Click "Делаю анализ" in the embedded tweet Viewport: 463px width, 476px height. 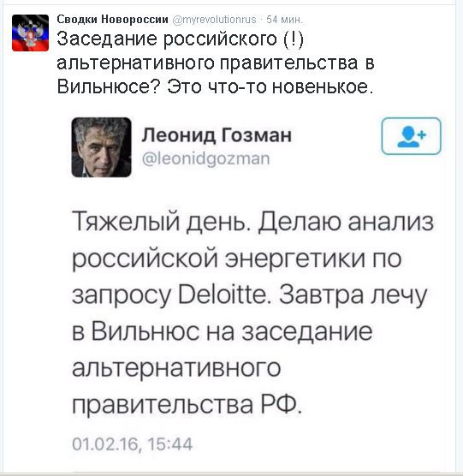point(346,222)
